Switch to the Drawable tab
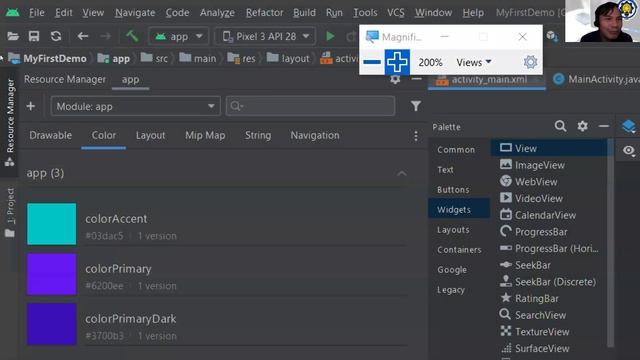This screenshot has width=640, height=360. coord(51,136)
